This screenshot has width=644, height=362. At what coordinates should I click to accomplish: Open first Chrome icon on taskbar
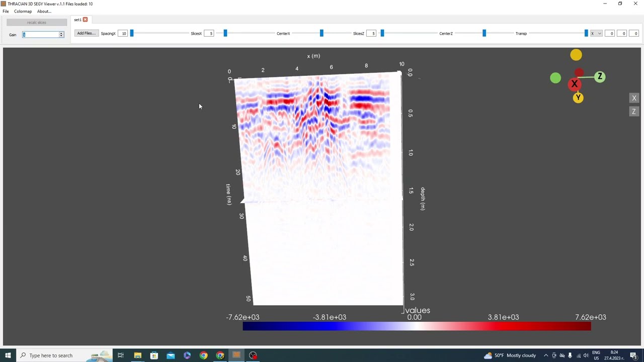(x=204, y=355)
